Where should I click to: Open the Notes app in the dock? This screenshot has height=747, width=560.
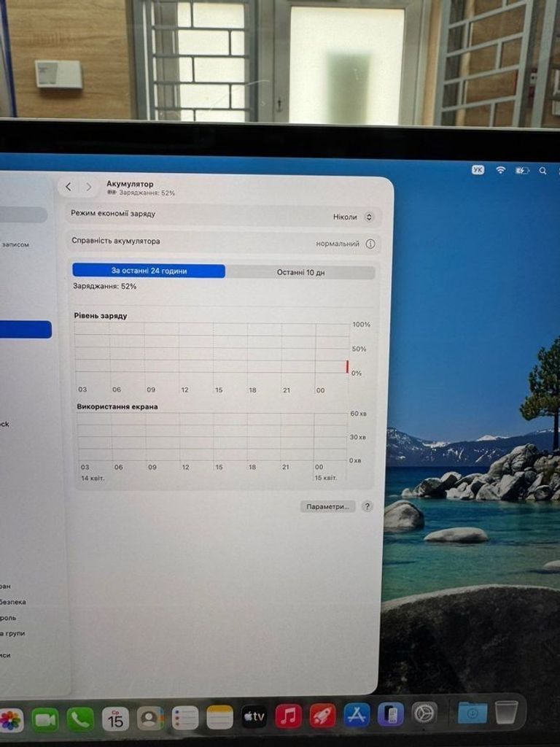pyautogui.click(x=219, y=717)
